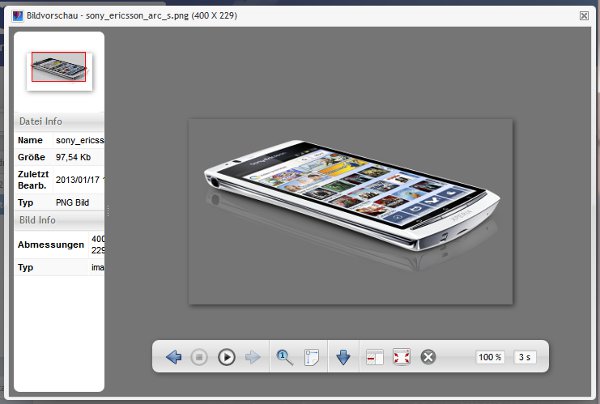Click the Bildvorschau window icon in title bar
Screen dimensions: 600x404
18,16
